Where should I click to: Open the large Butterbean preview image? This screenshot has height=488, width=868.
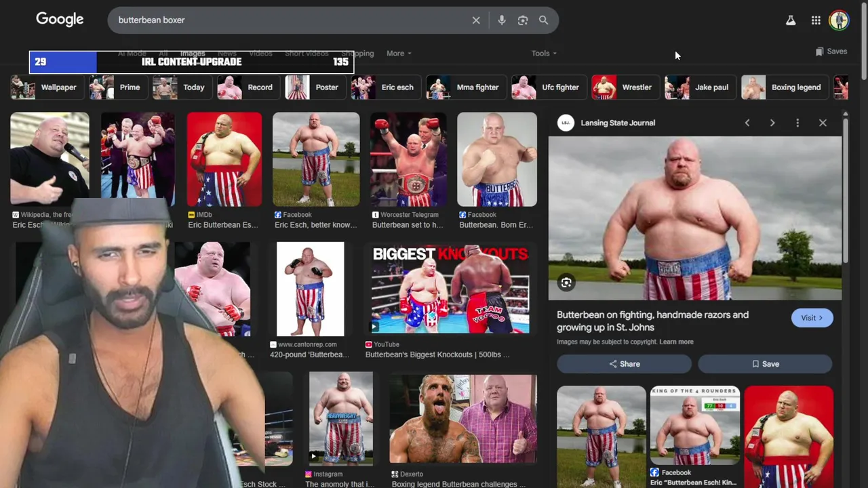(695, 218)
